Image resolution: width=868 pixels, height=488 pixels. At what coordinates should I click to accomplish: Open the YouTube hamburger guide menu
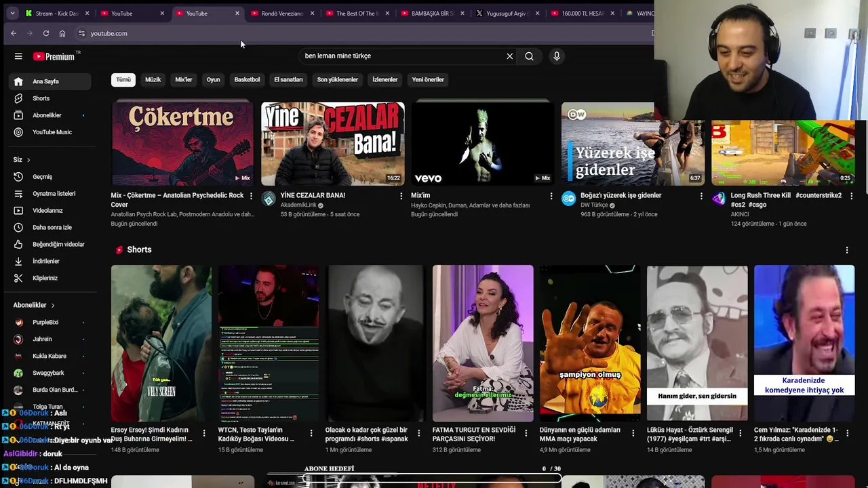point(18,56)
